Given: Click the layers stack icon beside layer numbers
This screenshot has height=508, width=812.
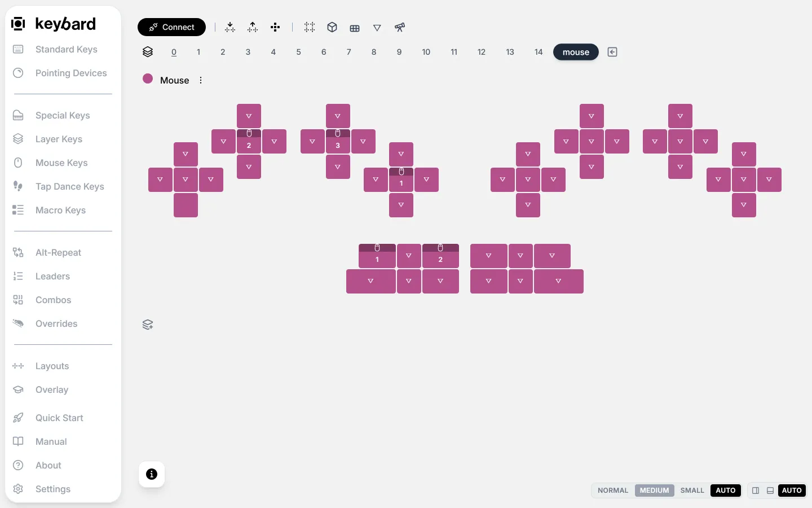Looking at the screenshot, I should coord(148,52).
